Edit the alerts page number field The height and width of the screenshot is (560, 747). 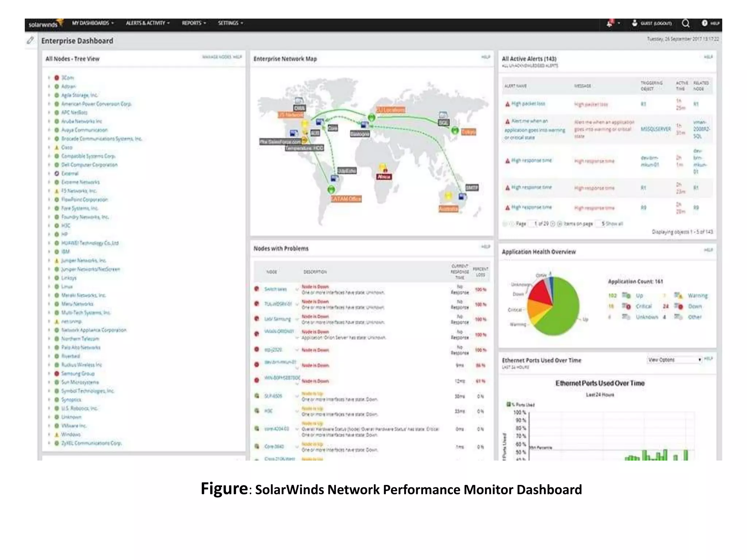[x=533, y=223]
